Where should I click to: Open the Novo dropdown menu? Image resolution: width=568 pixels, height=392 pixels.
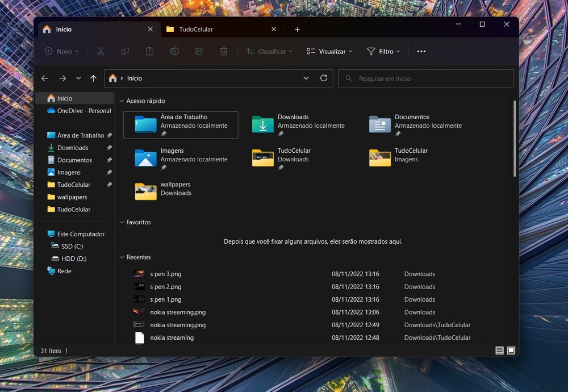pyautogui.click(x=61, y=52)
